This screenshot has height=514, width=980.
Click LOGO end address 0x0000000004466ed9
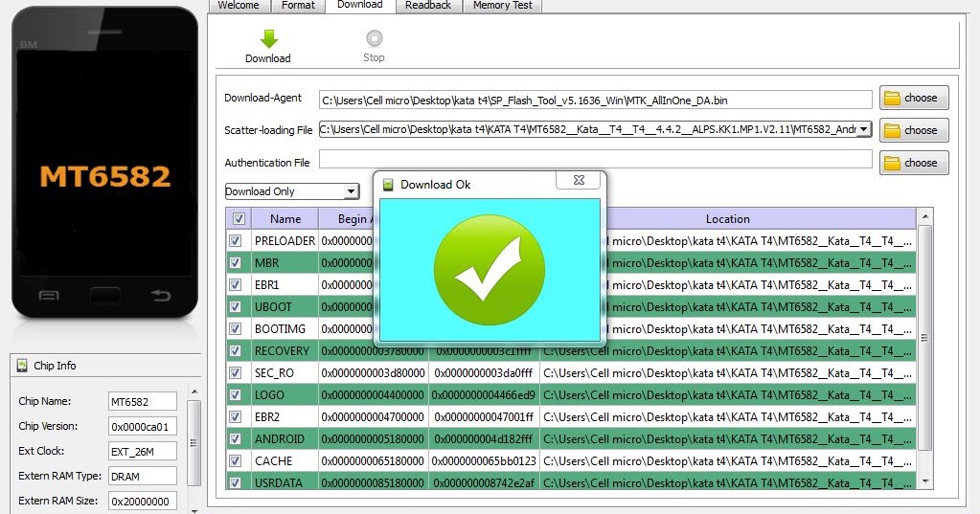(484, 394)
